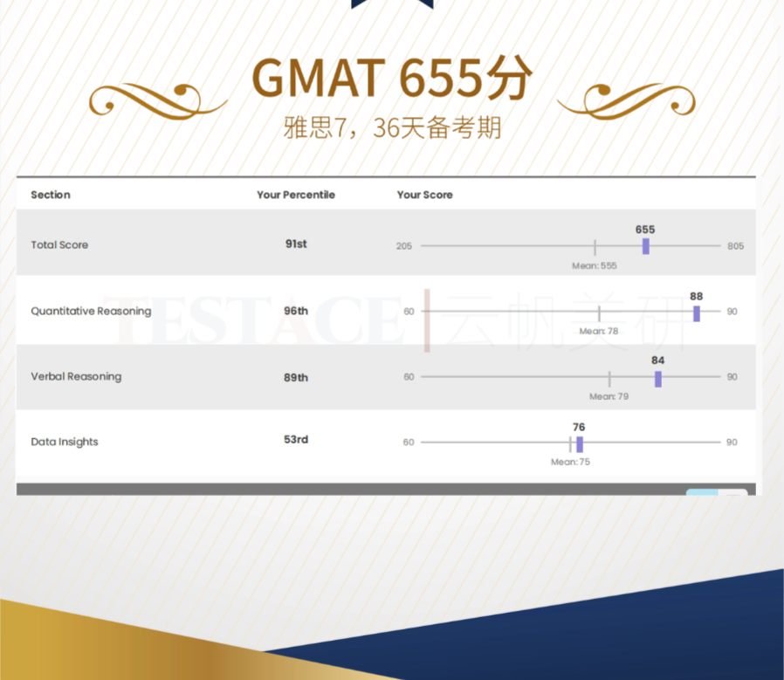
Task: Click the Verbal Reasoning row label
Action: pyautogui.click(x=76, y=377)
